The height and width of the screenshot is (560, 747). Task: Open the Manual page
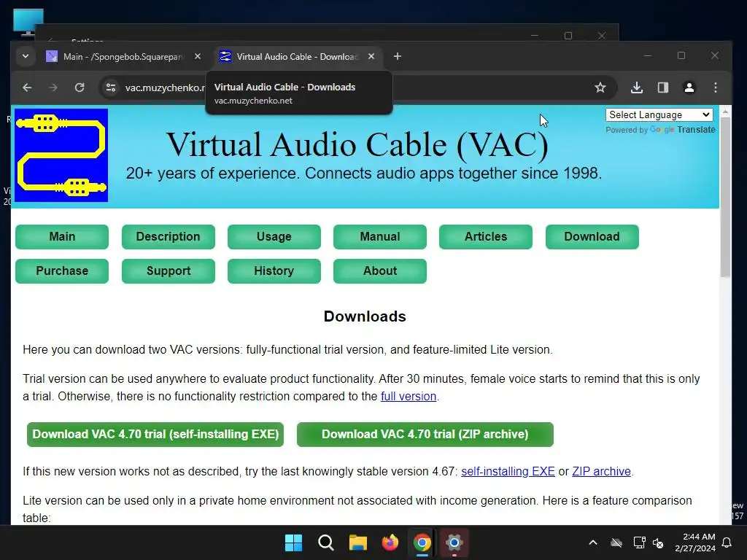379,237
